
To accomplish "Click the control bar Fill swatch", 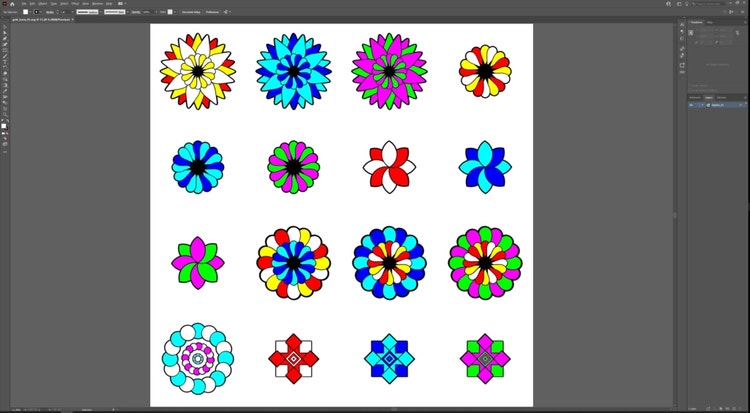I will pos(25,11).
